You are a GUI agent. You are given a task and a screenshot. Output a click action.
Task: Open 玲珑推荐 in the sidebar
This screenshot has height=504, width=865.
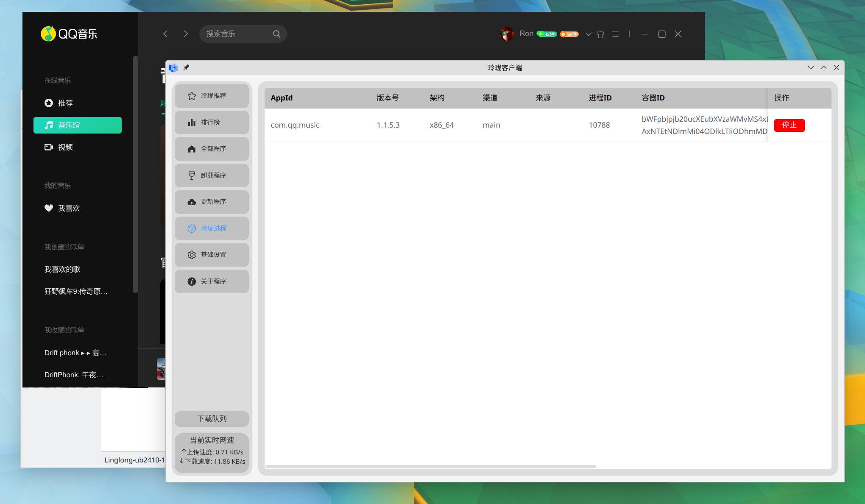click(212, 96)
